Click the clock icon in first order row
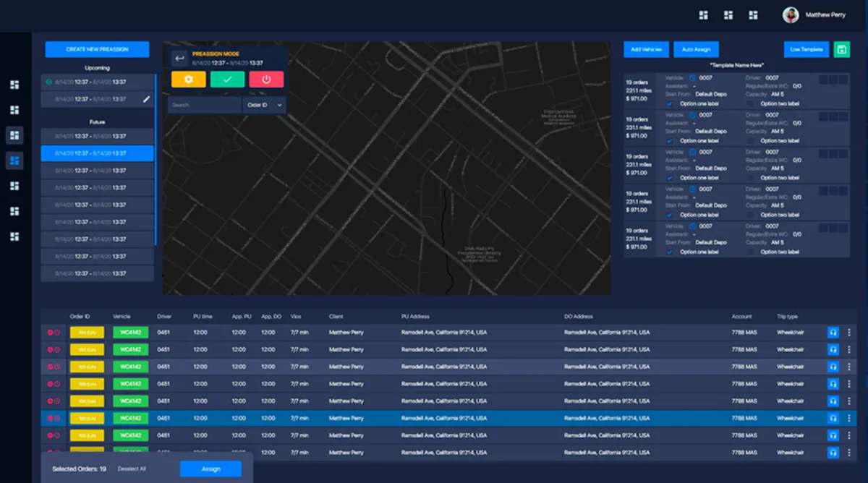 click(56, 332)
